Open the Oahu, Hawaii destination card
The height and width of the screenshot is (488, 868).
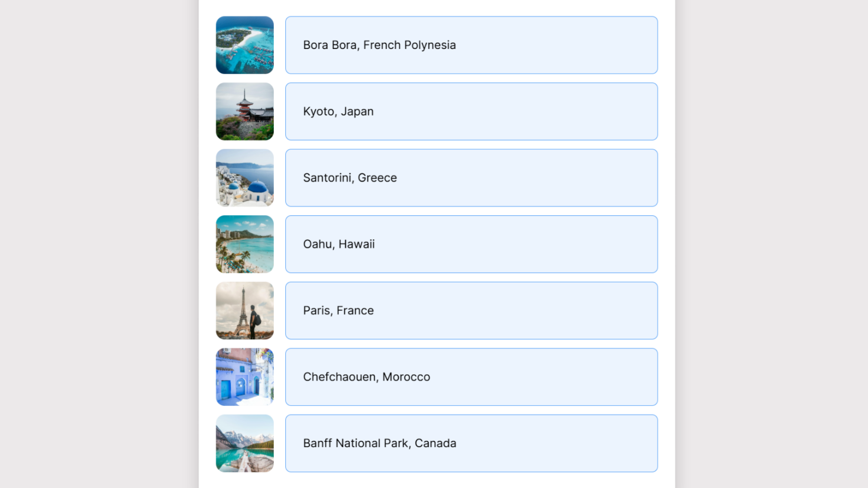click(x=471, y=244)
